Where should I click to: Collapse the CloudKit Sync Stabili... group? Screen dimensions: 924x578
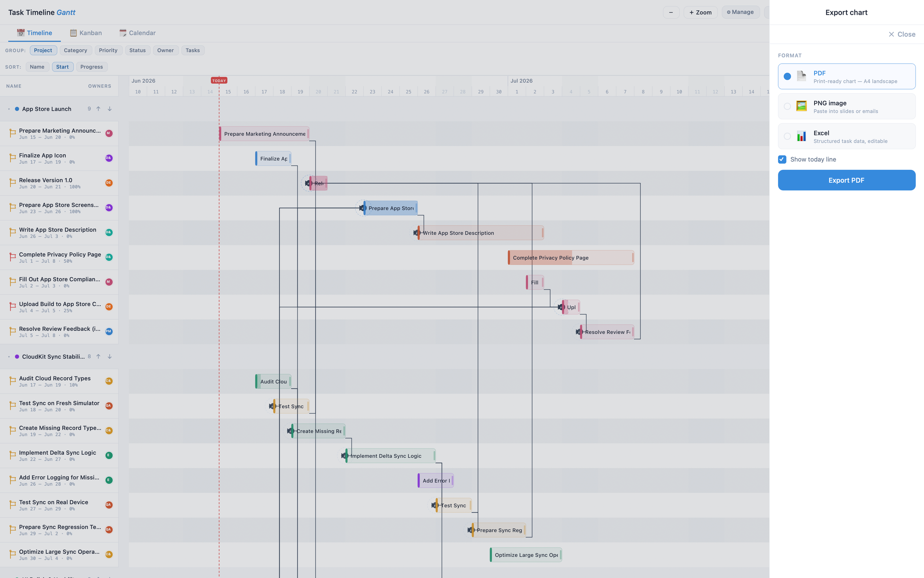9,357
